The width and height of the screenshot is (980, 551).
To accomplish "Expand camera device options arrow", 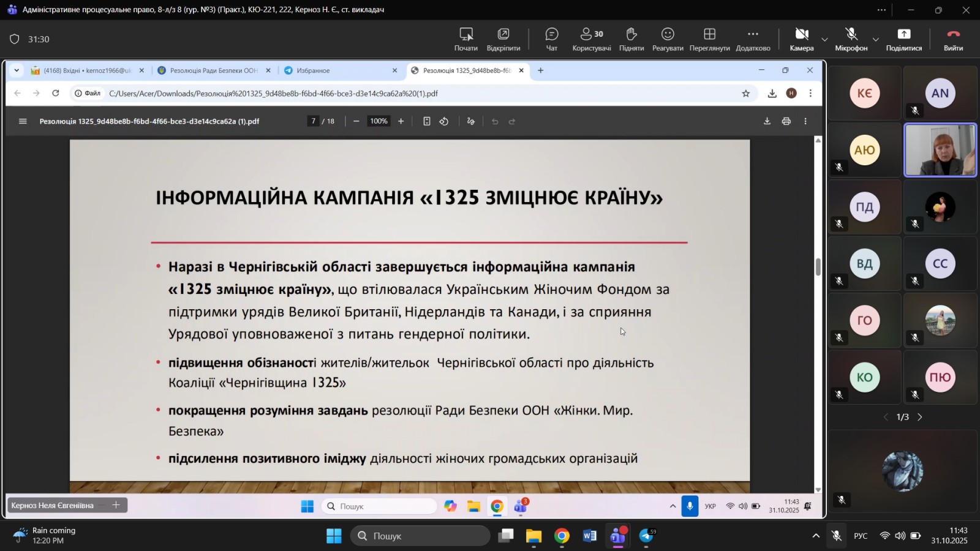I will [824, 40].
